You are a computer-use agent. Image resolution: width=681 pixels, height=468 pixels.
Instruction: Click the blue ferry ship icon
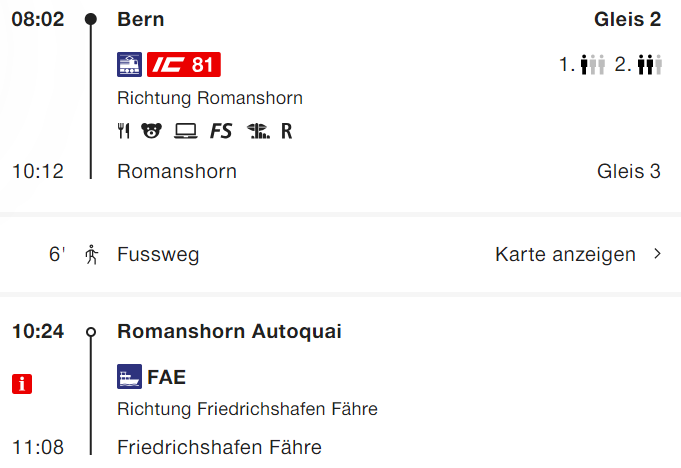129,376
